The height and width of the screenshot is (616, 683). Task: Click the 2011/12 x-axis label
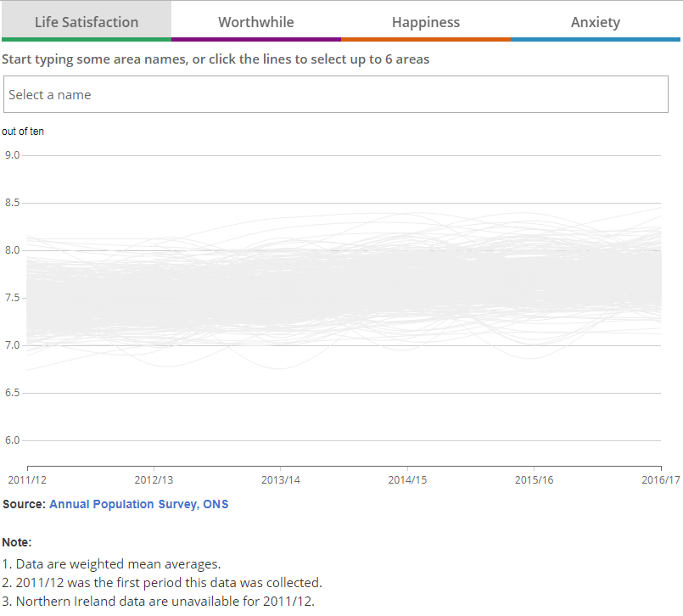point(27,480)
